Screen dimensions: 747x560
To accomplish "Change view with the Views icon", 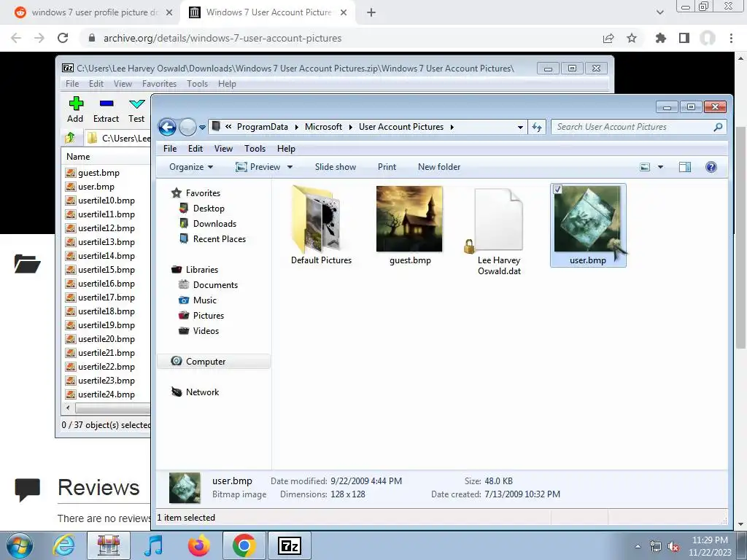I will click(x=645, y=167).
